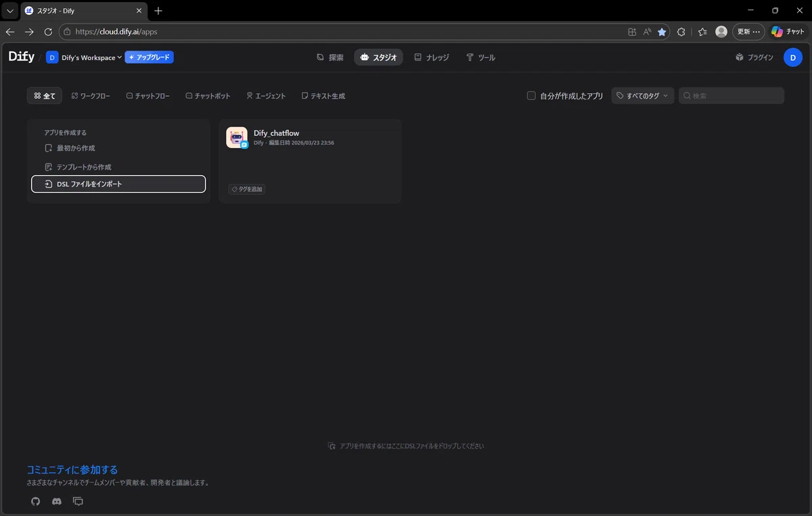Expand Dify's Workspace dropdown
Viewport: 812px width, 516px height.
point(84,57)
